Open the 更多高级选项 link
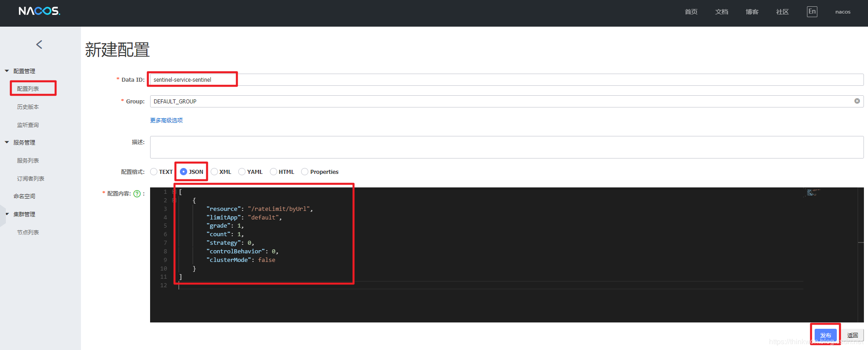The height and width of the screenshot is (350, 868). coord(166,120)
